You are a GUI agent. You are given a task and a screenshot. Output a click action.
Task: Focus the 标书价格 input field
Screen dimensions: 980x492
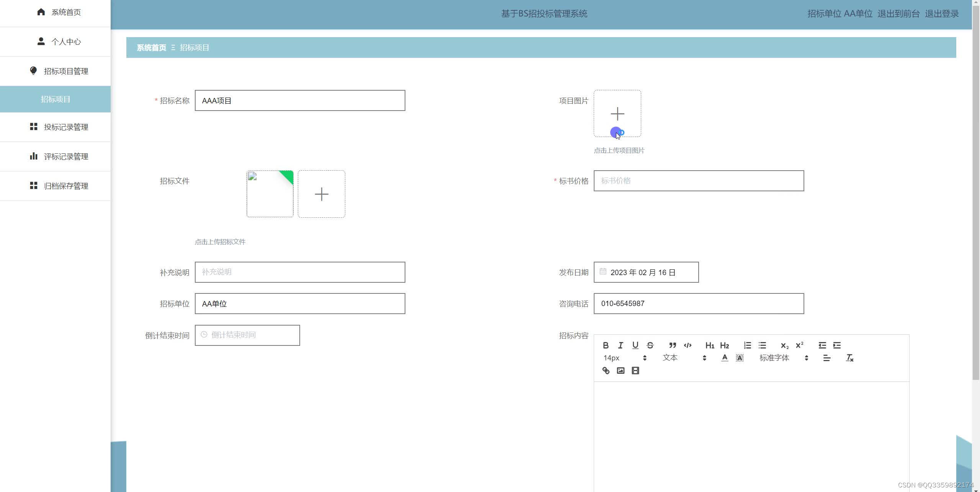(x=699, y=181)
